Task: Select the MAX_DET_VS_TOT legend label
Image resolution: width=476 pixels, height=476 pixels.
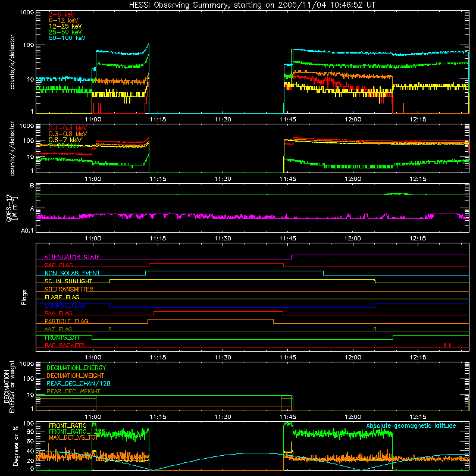Action: 73,437
